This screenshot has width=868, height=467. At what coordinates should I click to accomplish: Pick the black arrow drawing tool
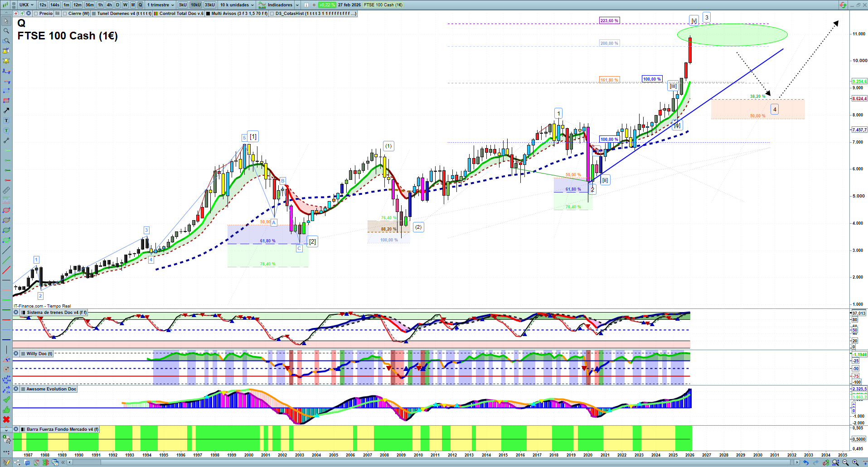[6, 111]
